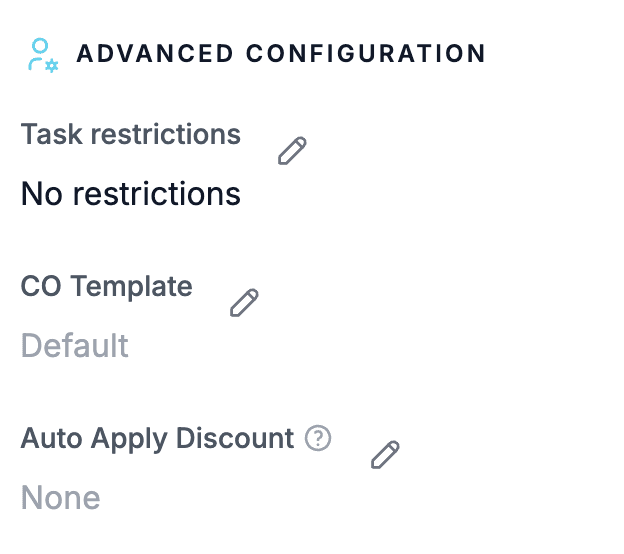Click the Default template value

point(75,346)
